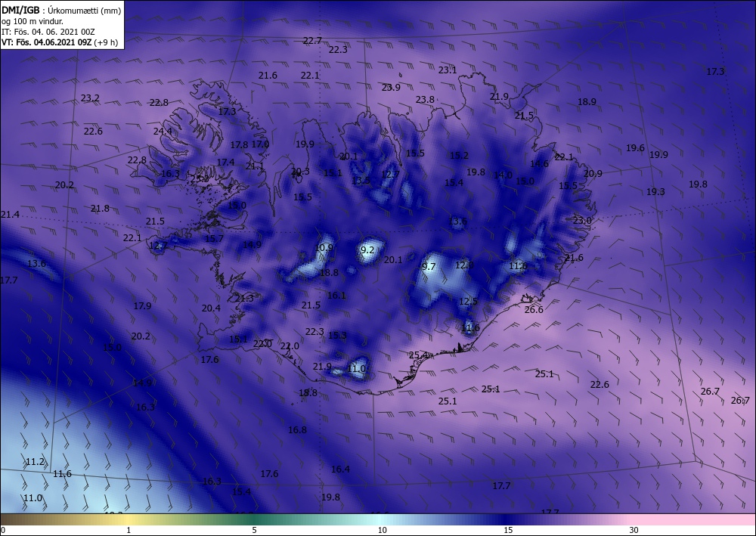The image size is (756, 536).
Task: Click the 'IT: Fös. 04. 06. 2021 00Z' line
Action: click(48, 32)
